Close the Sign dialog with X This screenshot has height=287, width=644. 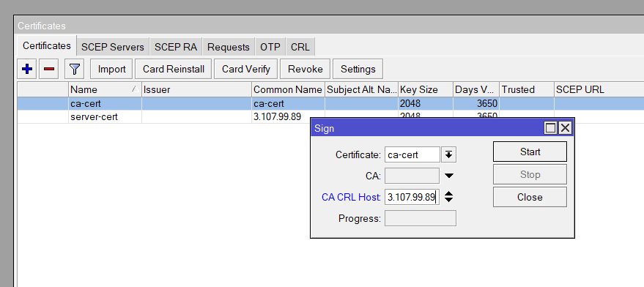pos(565,128)
